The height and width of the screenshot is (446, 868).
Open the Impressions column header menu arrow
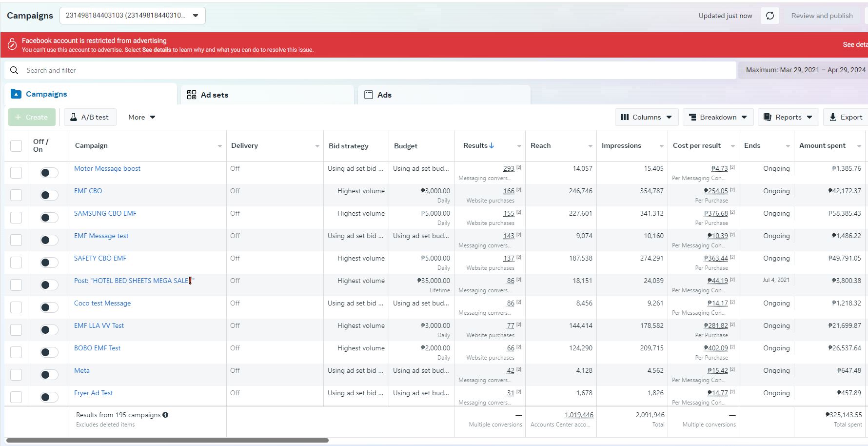click(x=661, y=146)
